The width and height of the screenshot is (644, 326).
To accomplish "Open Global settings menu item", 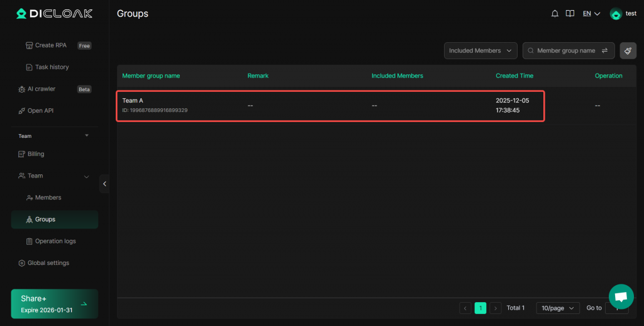I will [x=48, y=263].
